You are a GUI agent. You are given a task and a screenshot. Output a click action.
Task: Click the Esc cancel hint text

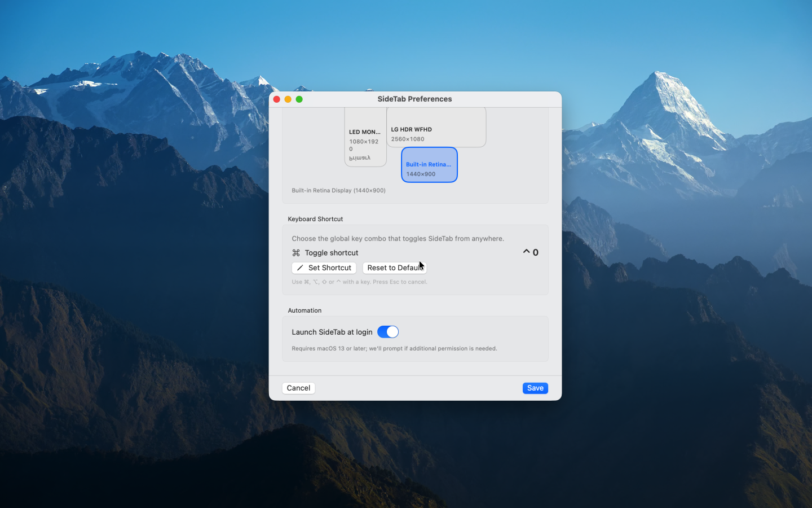(359, 282)
